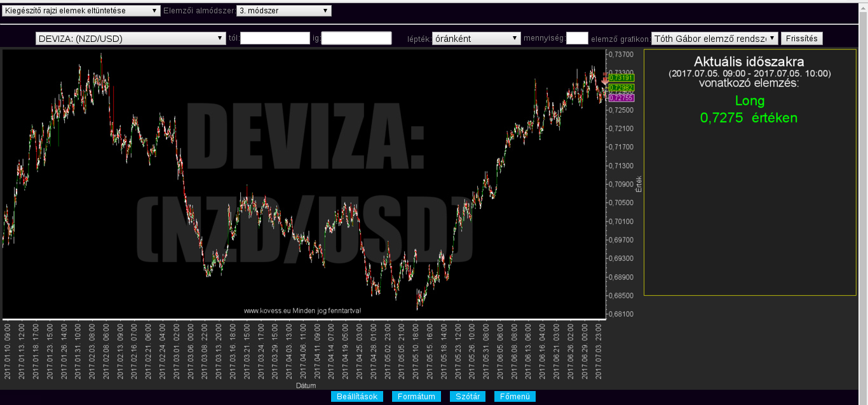Click the mennyiség quantity input box

pyautogui.click(x=577, y=39)
